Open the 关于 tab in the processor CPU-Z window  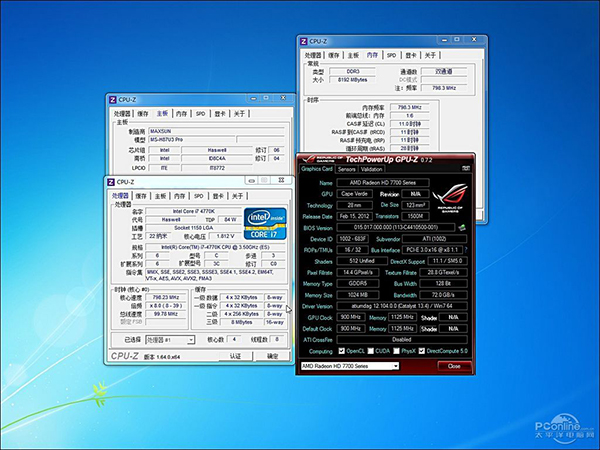(237, 196)
